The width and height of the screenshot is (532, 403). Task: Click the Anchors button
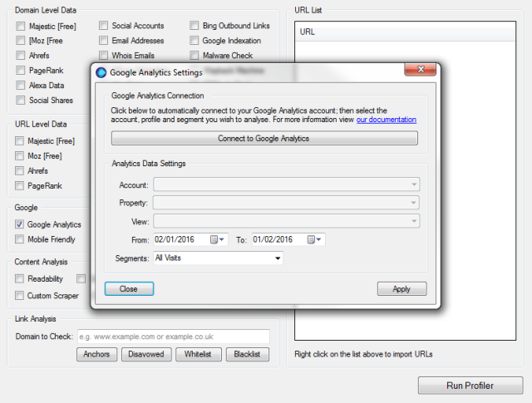(x=96, y=354)
